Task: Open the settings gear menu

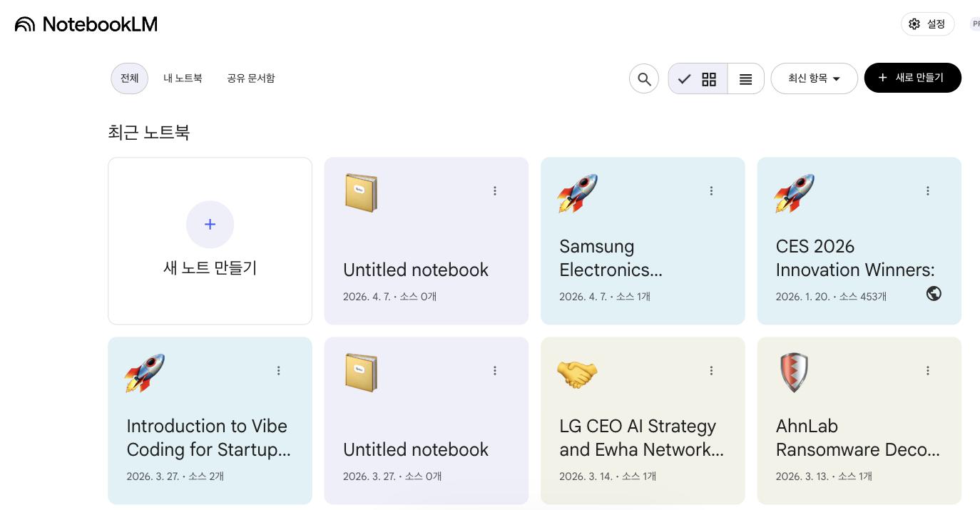Action: [915, 24]
